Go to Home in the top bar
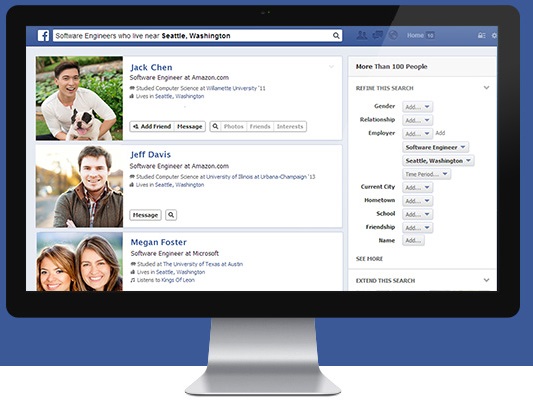Screen dimensions: 533x401 coord(415,35)
